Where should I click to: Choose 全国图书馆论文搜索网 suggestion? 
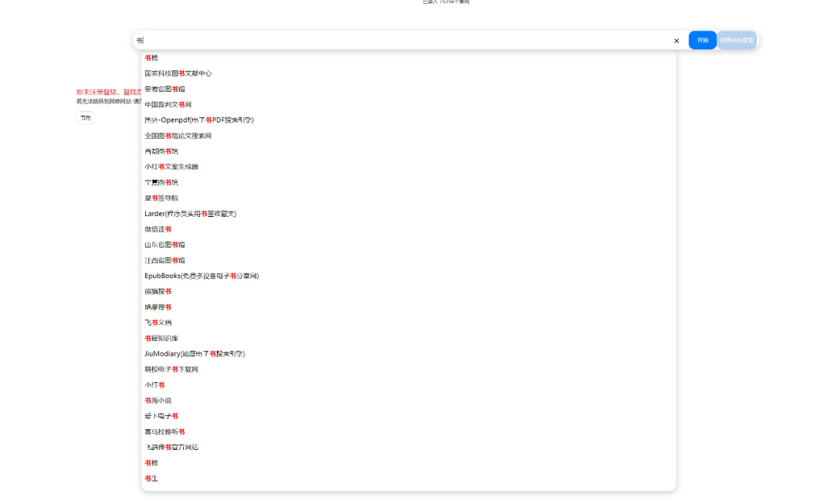409,136
